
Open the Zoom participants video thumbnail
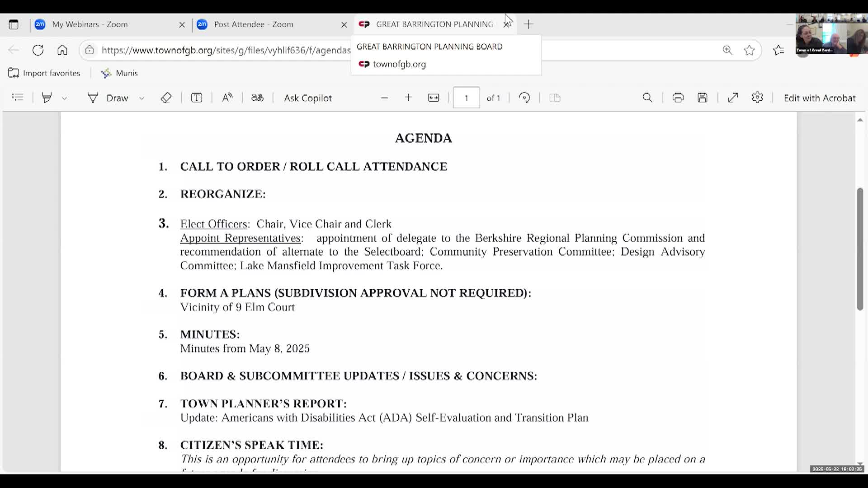(x=831, y=35)
